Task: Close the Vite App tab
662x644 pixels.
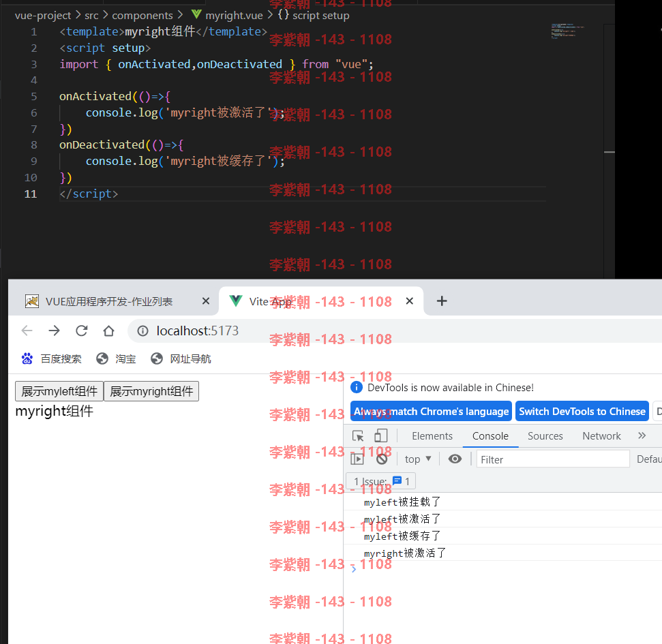Action: click(x=409, y=301)
